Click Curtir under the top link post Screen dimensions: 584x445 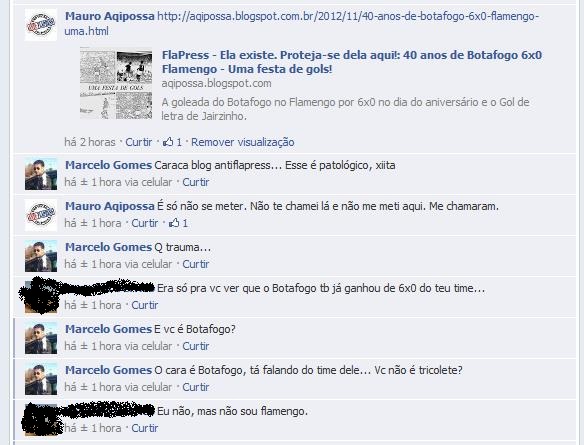pos(139,142)
